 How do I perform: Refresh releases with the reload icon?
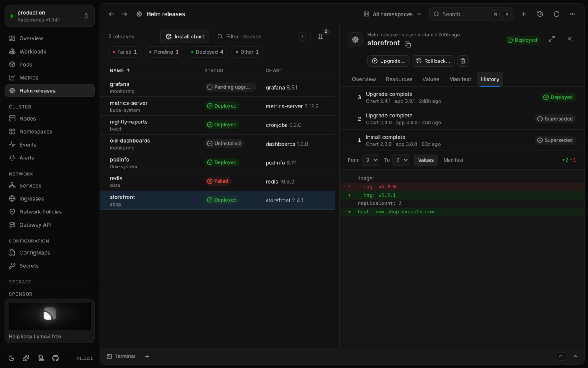click(557, 14)
